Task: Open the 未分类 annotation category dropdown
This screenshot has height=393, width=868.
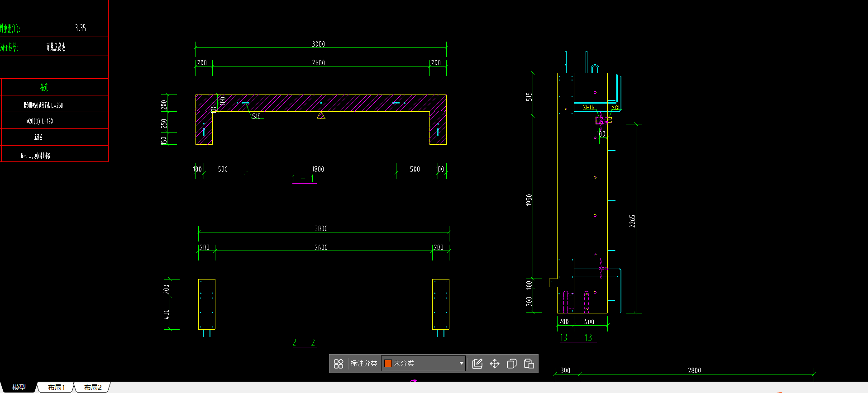Action: coord(424,364)
